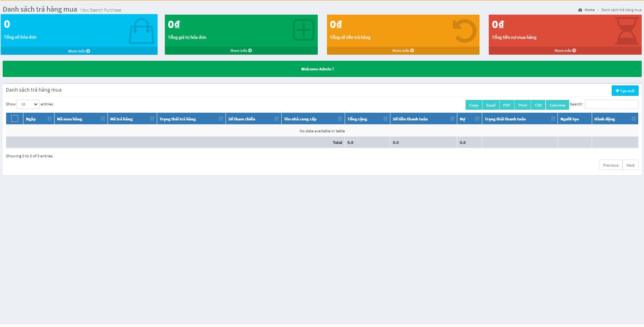Click the 'No data available in table' message
This screenshot has height=327, width=644.
[x=322, y=131]
